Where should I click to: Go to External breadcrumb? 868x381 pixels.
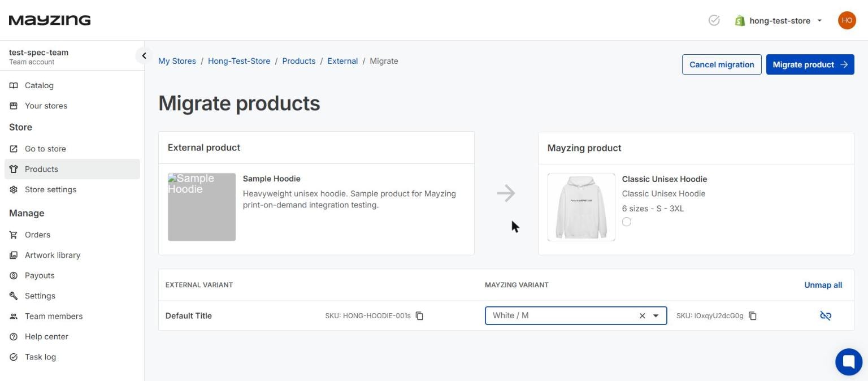pos(342,61)
